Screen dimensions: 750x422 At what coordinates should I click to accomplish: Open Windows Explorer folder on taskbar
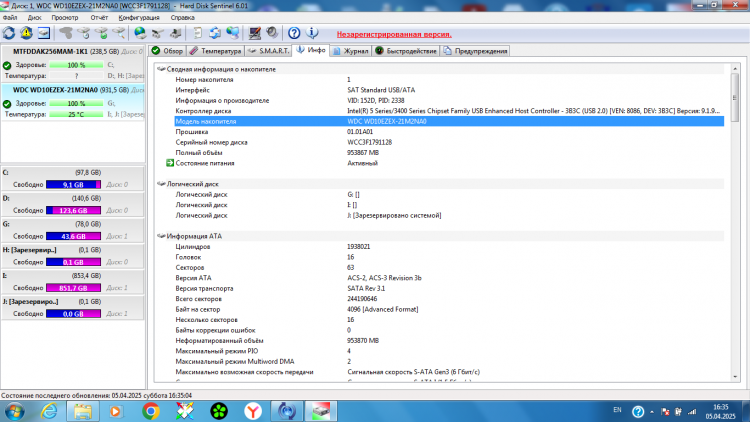click(x=83, y=411)
